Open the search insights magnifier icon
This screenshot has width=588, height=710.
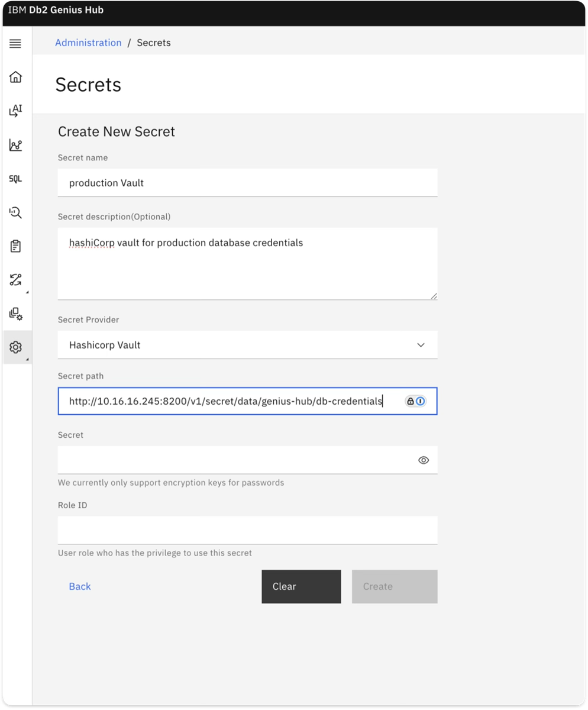point(16,212)
